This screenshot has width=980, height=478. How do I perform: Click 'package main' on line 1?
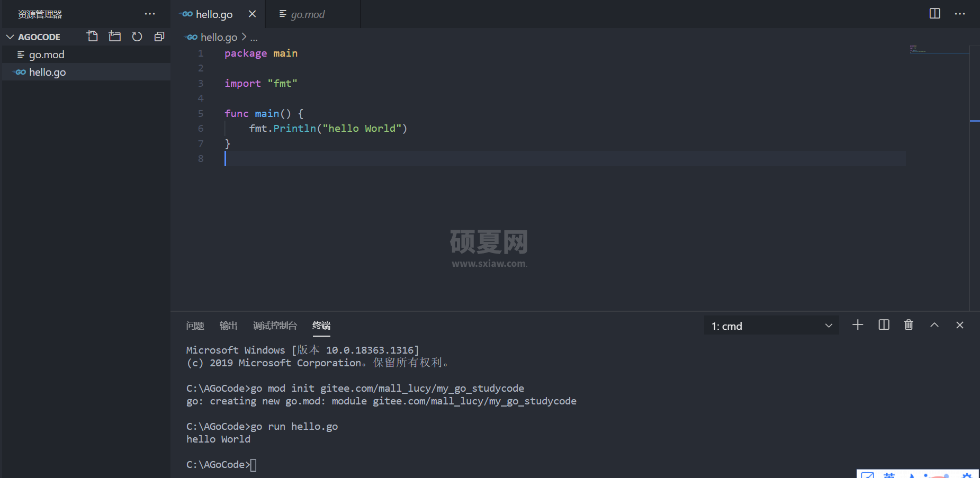[261, 53]
